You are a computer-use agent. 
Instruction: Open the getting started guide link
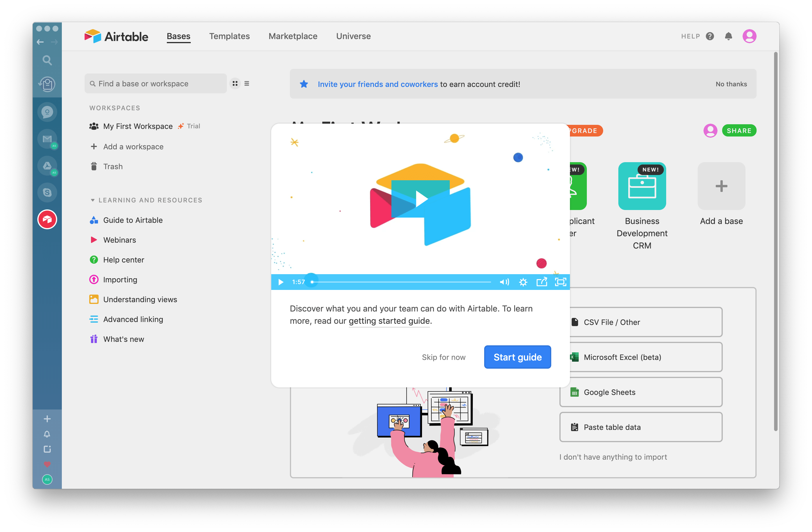[x=389, y=321]
